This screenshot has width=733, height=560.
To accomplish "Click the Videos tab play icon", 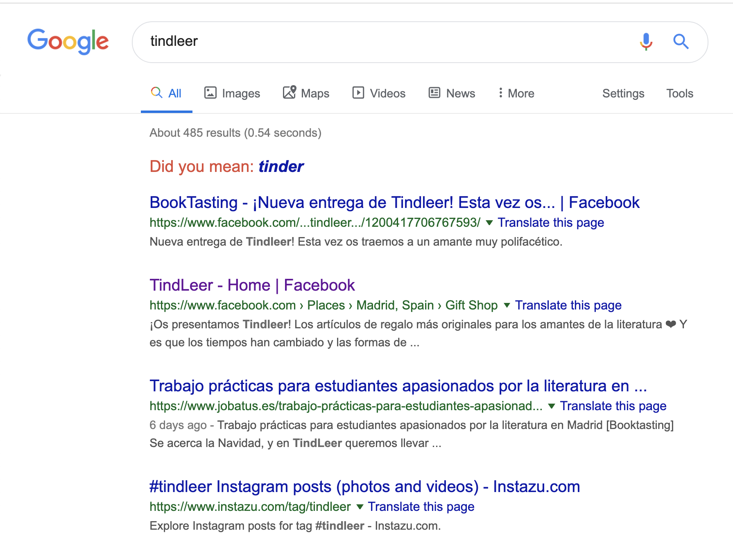I will [358, 93].
